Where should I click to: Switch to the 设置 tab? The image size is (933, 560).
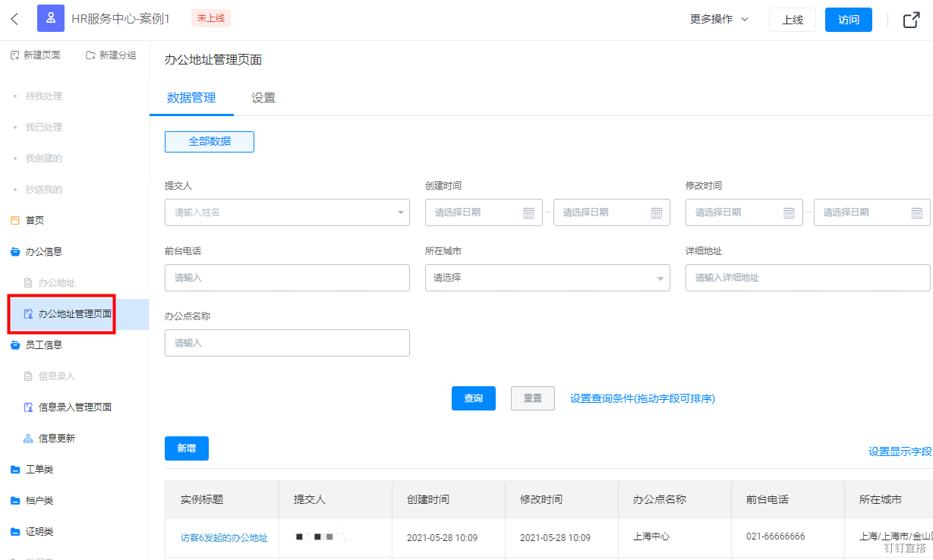coord(263,98)
